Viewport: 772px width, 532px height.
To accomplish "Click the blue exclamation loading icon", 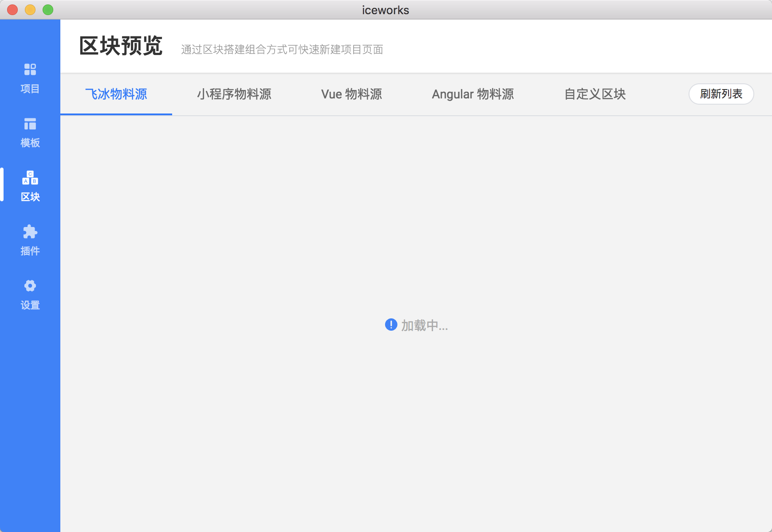I will [x=391, y=325].
